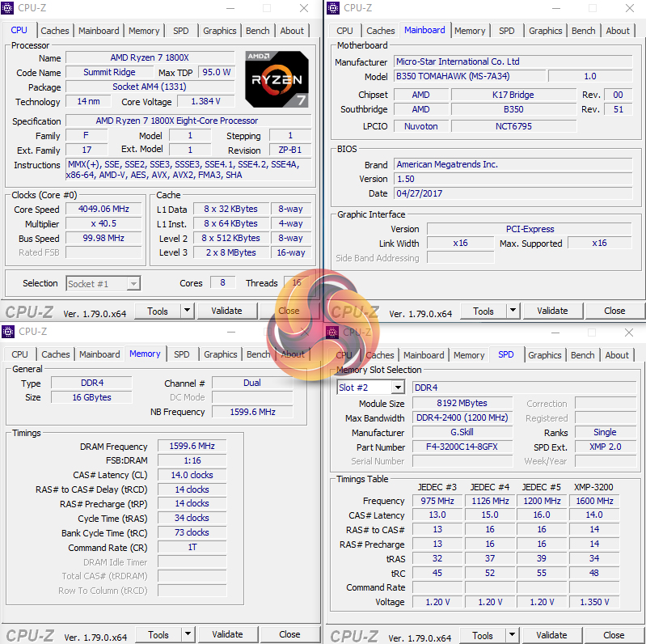Click the LPCIO chip value NCT6795
This screenshot has height=644, width=646.
tap(513, 126)
